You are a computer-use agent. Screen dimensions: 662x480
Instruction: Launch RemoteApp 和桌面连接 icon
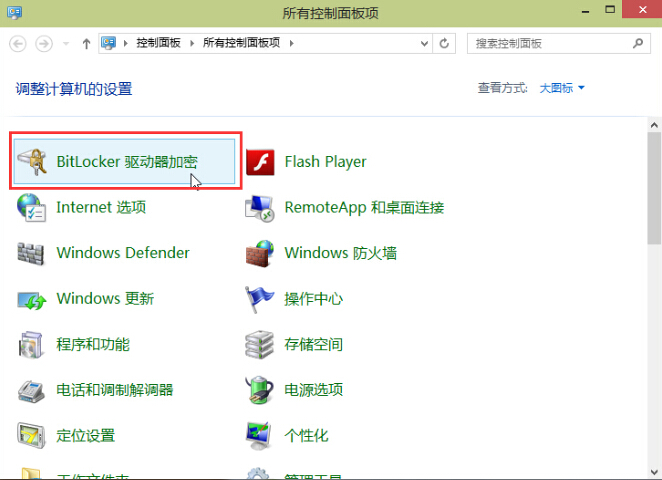point(260,208)
